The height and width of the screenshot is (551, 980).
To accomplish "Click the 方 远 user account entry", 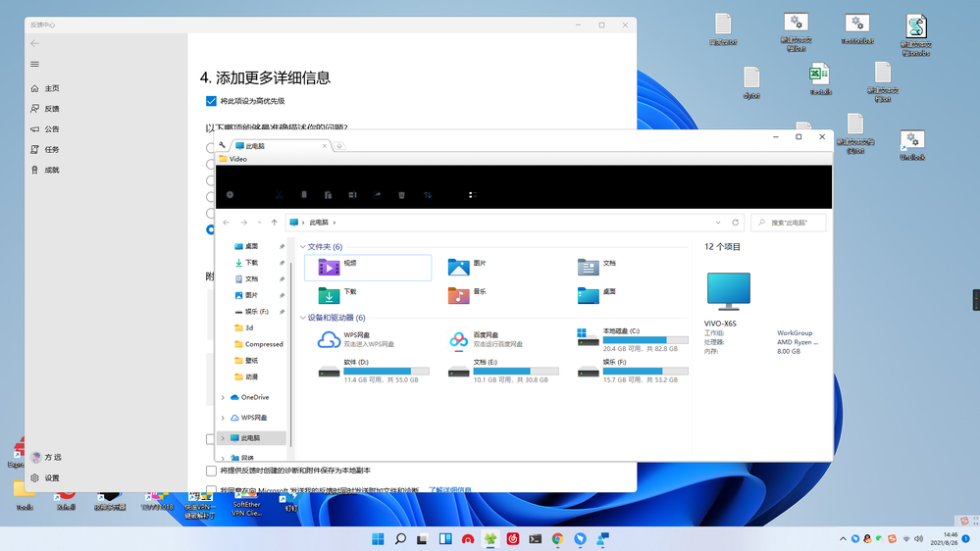I will (x=47, y=457).
